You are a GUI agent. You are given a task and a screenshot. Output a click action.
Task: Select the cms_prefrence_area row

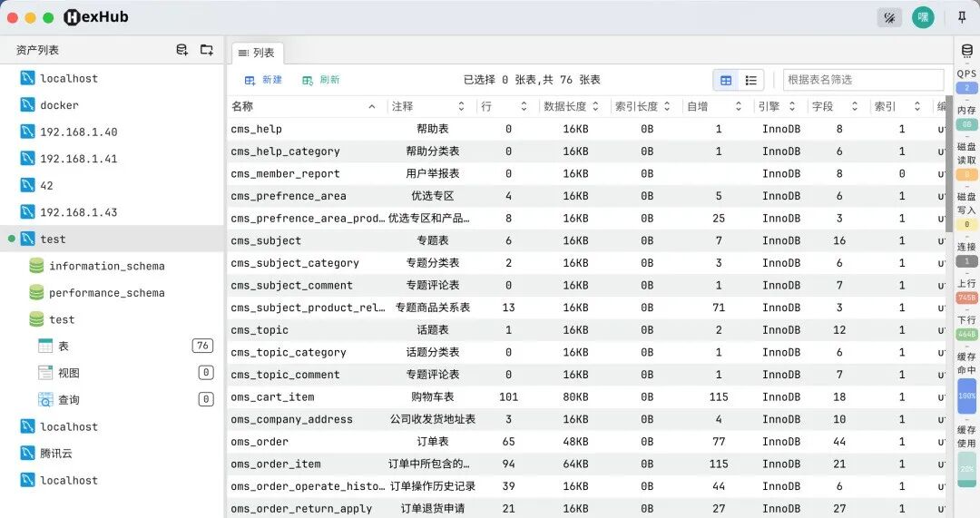click(x=585, y=196)
